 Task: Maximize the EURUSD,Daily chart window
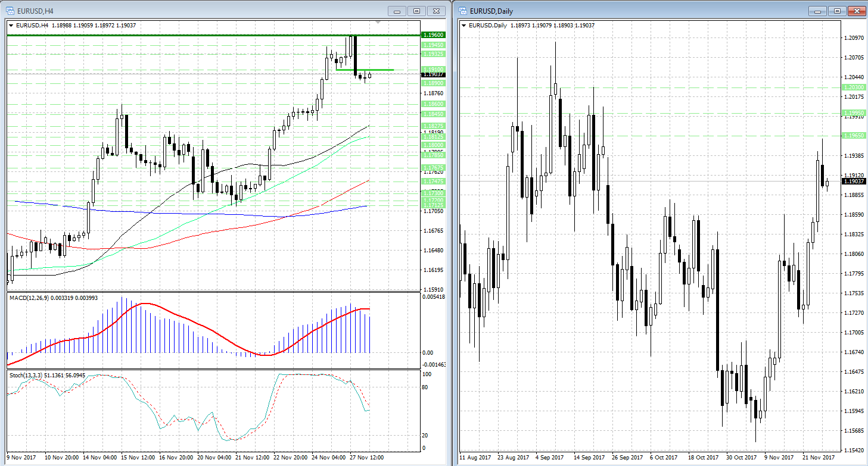point(837,11)
